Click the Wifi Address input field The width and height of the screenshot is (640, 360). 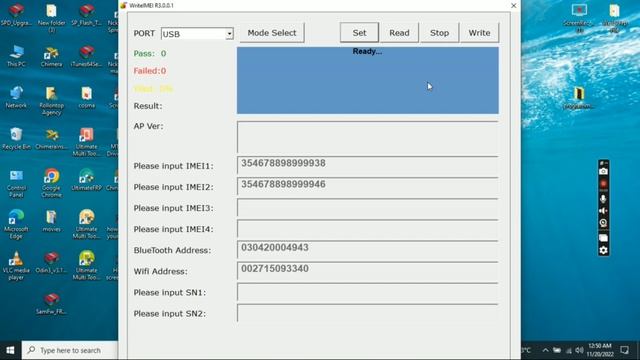pos(367,271)
